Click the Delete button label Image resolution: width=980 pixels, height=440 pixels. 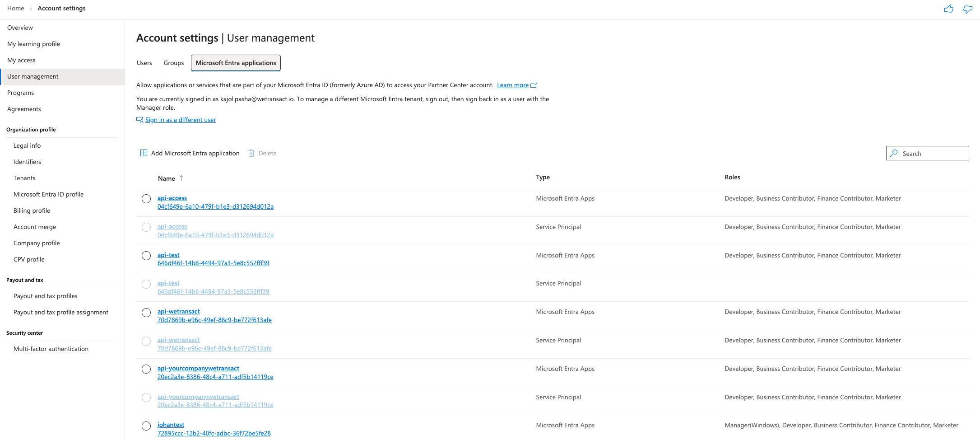[x=267, y=153]
